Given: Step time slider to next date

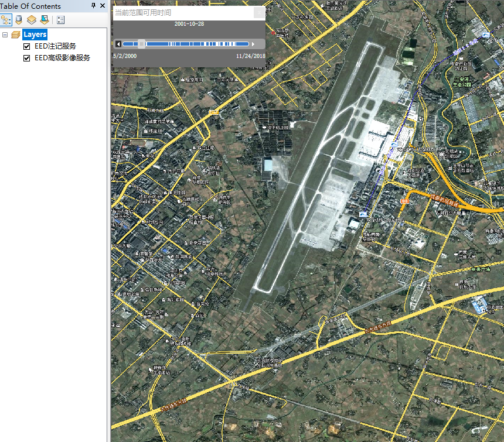Looking at the screenshot, I should pos(253,44).
